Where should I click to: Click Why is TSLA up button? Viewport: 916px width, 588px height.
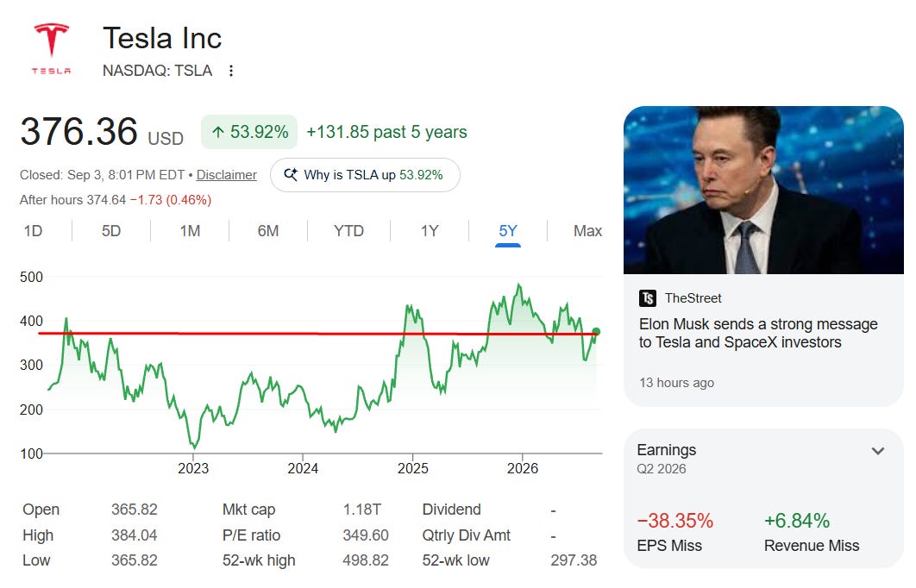[x=365, y=175]
